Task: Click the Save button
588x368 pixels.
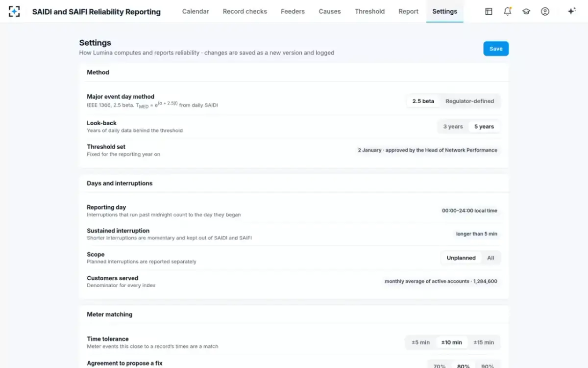Action: (x=496, y=49)
